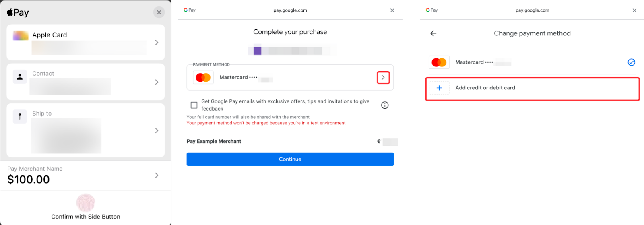Open the $100.00 Pay Merchant Name chevron
644x225 pixels.
coord(157,175)
